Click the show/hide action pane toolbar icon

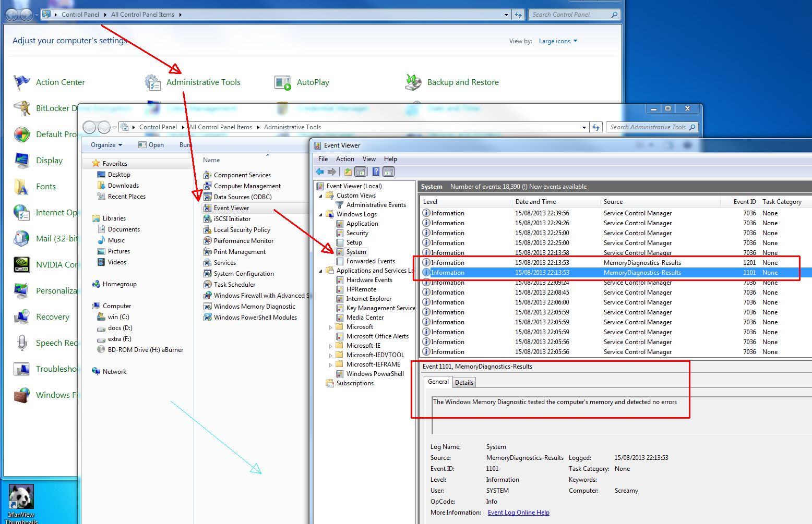pos(388,172)
